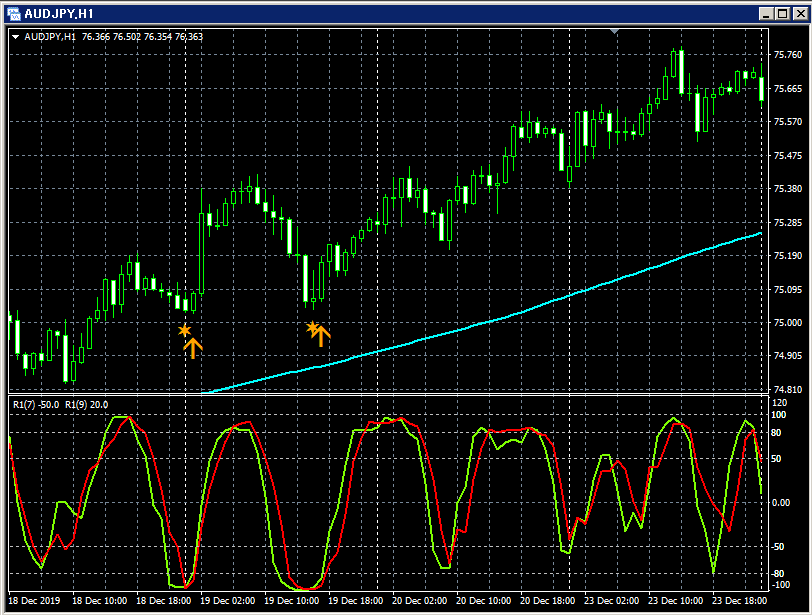Close the AUDJPY,H1 chart window

(x=800, y=14)
